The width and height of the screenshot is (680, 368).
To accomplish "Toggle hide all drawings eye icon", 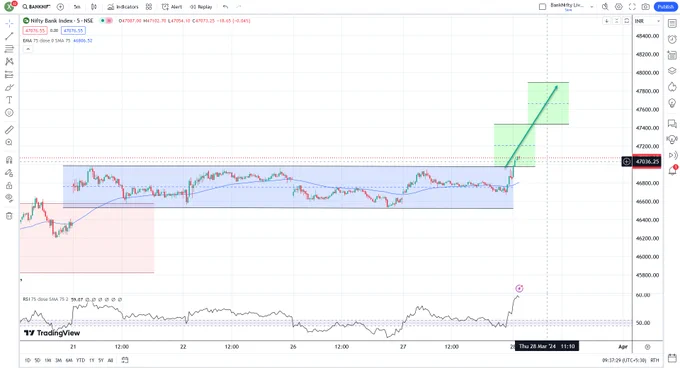I will pos(9,198).
